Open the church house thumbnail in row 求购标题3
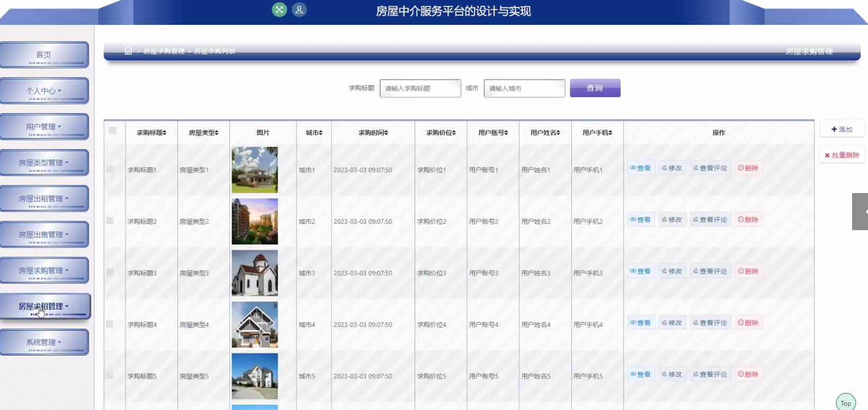This screenshot has height=410, width=868. coord(255,273)
